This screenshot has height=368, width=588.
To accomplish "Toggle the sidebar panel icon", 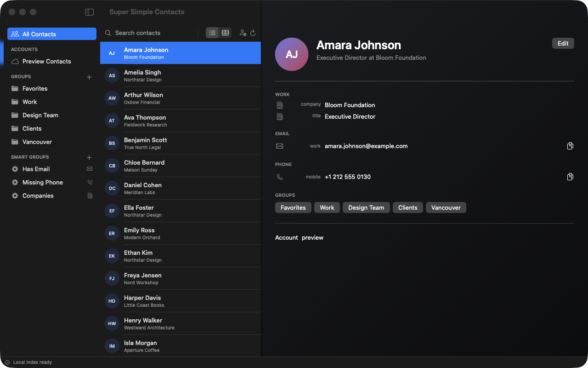I will coord(90,12).
